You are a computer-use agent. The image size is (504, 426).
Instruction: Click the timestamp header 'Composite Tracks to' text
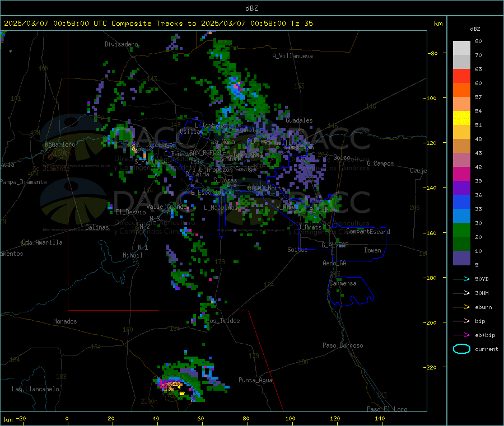point(153,24)
